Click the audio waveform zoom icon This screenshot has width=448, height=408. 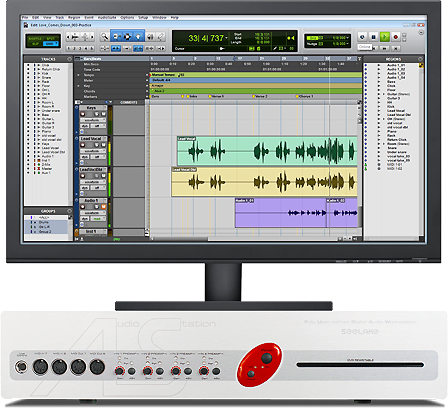[x=76, y=37]
